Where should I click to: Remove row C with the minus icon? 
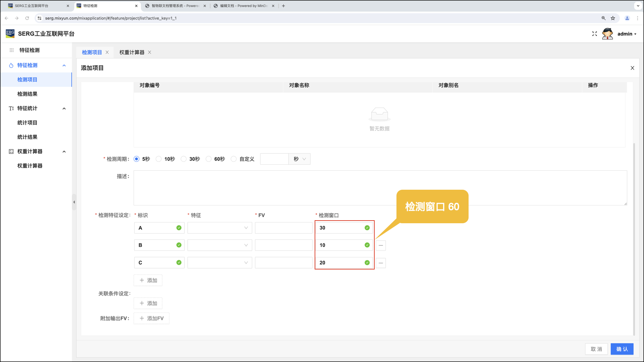(x=380, y=263)
